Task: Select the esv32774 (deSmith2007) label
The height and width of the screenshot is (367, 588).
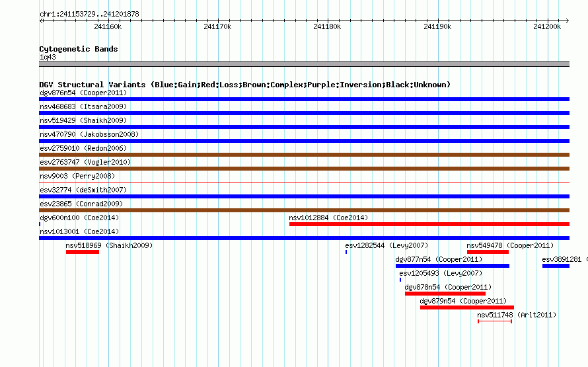Action: (83, 190)
